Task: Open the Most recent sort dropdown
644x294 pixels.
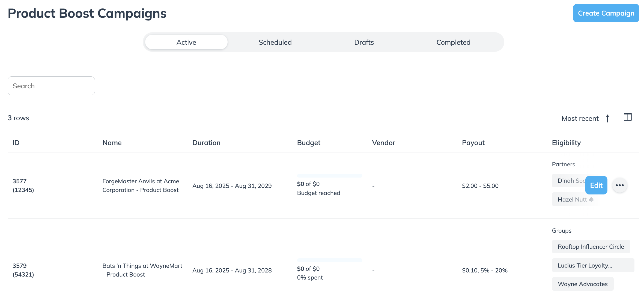Action: (580, 119)
